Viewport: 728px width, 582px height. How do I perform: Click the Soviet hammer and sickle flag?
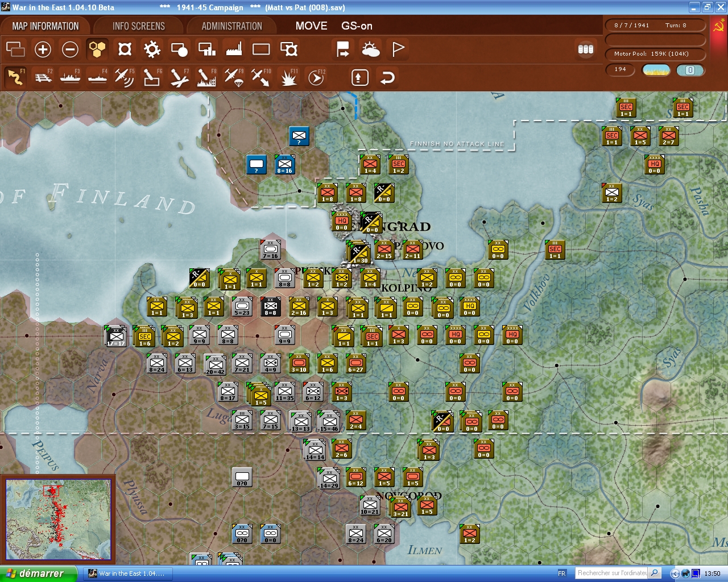click(x=719, y=26)
